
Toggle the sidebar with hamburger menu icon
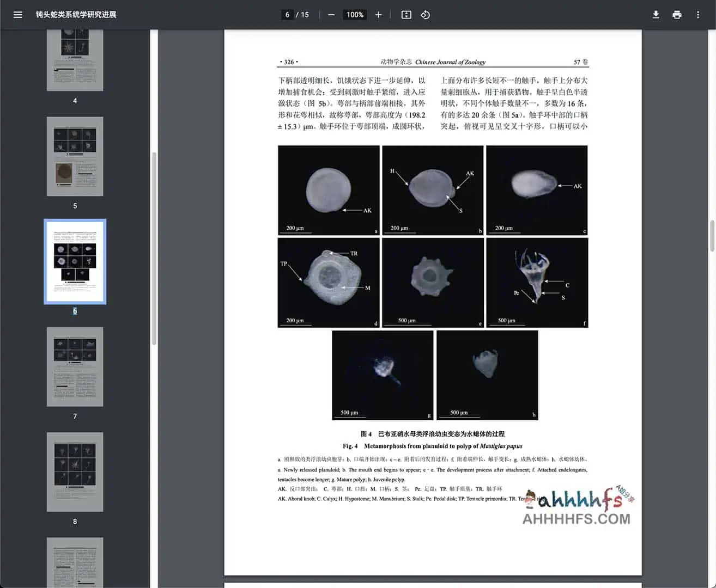(17, 15)
